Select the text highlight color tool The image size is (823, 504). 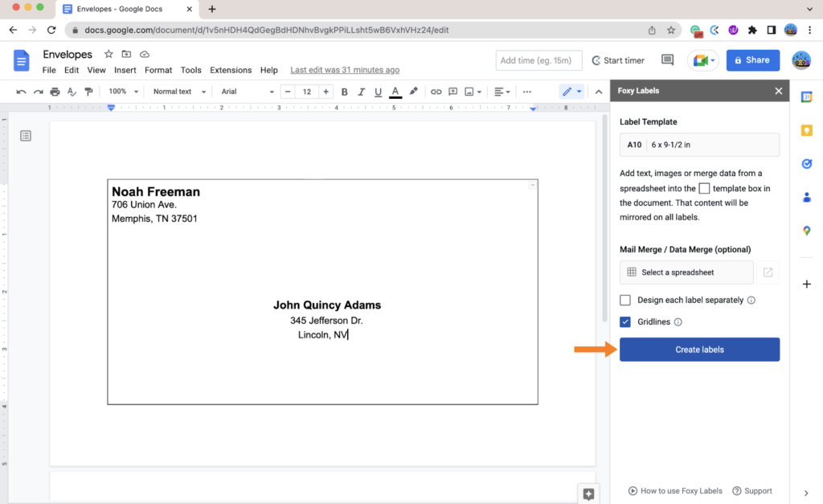point(412,91)
